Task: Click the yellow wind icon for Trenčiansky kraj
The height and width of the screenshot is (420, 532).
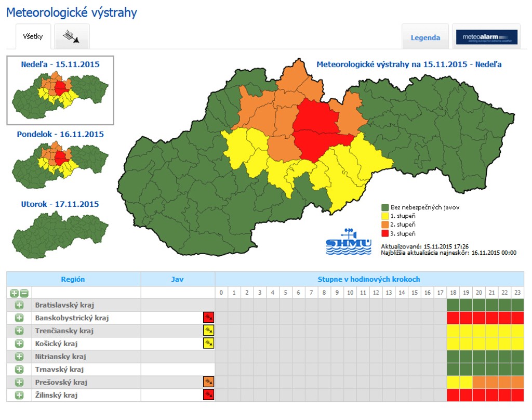Action: 209,331
